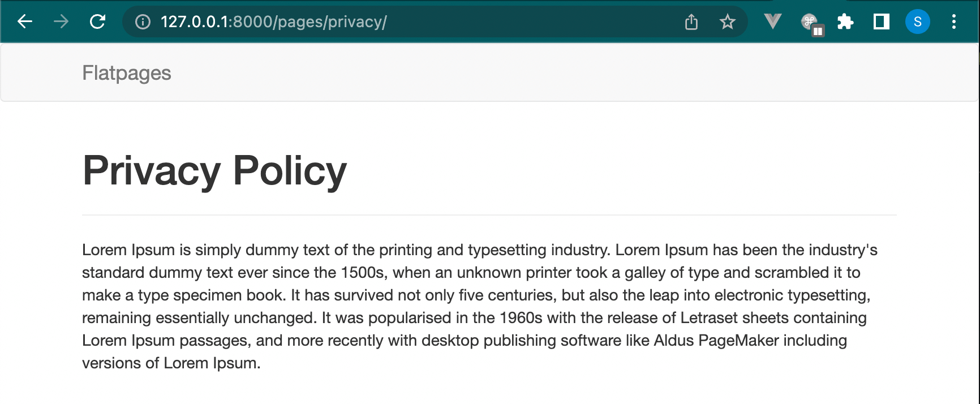Open the Flatpages navbar brand link
Image resolution: width=980 pixels, height=404 pixels.
tap(127, 73)
